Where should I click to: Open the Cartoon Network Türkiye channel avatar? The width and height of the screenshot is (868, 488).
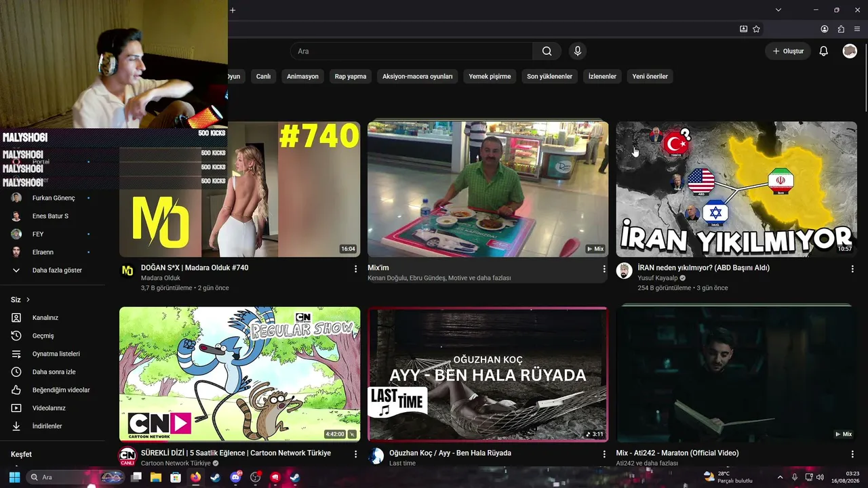click(x=127, y=456)
